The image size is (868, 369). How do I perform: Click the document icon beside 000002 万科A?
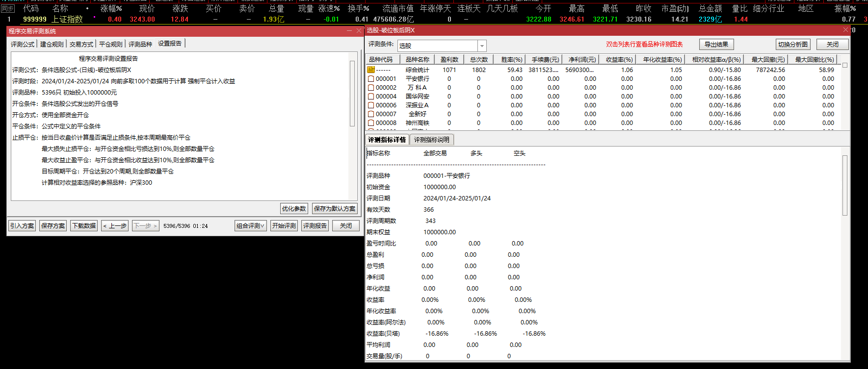click(371, 87)
